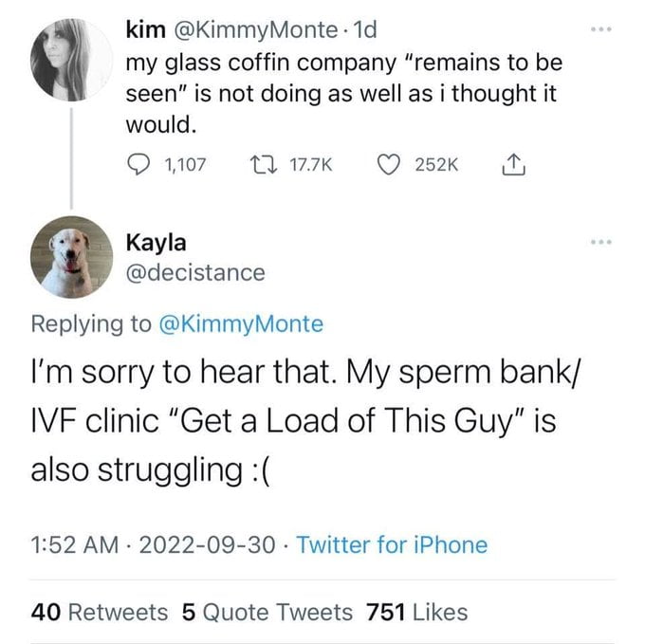The image size is (645, 644).
Task: View the 751 Likes list
Action: point(416,612)
